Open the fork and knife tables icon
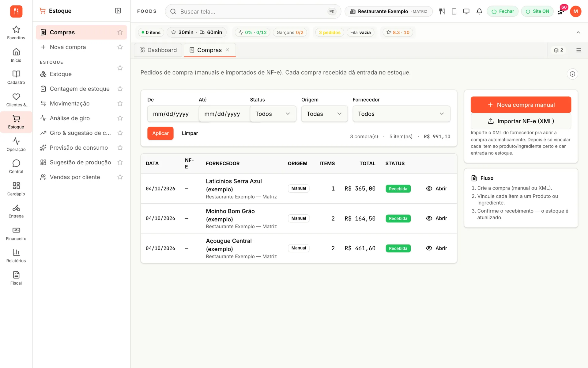Image resolution: width=588 pixels, height=368 pixels. coord(442,11)
